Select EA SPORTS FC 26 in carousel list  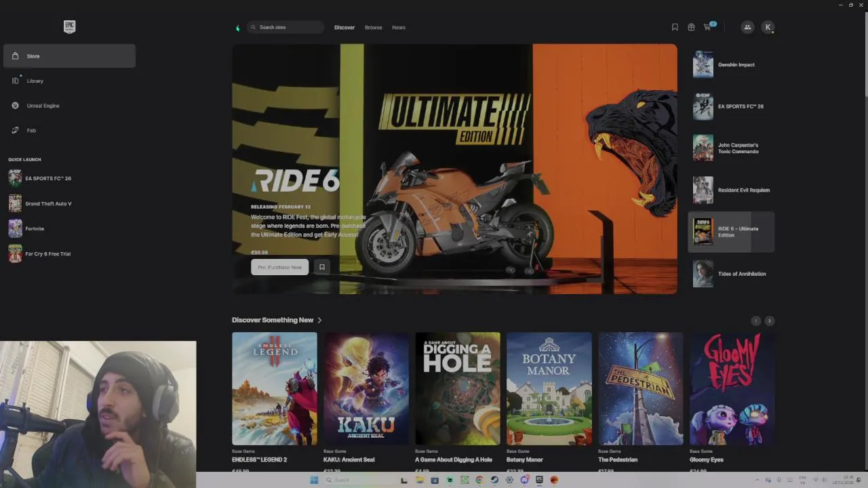731,106
